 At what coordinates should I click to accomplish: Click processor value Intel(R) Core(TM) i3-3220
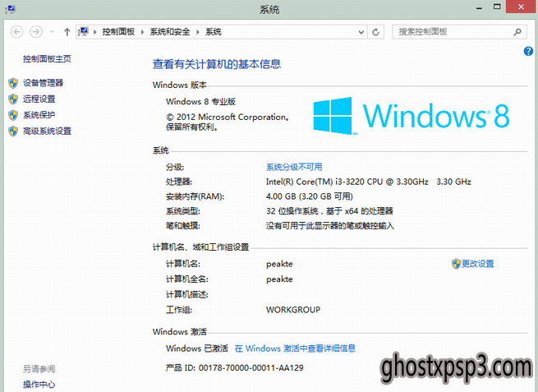click(369, 182)
